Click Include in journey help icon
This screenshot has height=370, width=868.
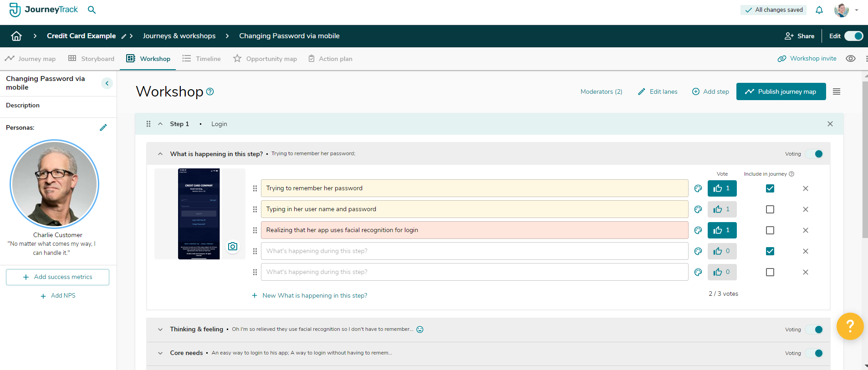point(791,174)
